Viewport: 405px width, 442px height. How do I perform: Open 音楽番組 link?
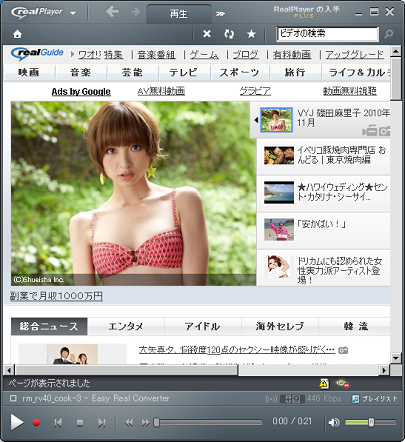(156, 54)
